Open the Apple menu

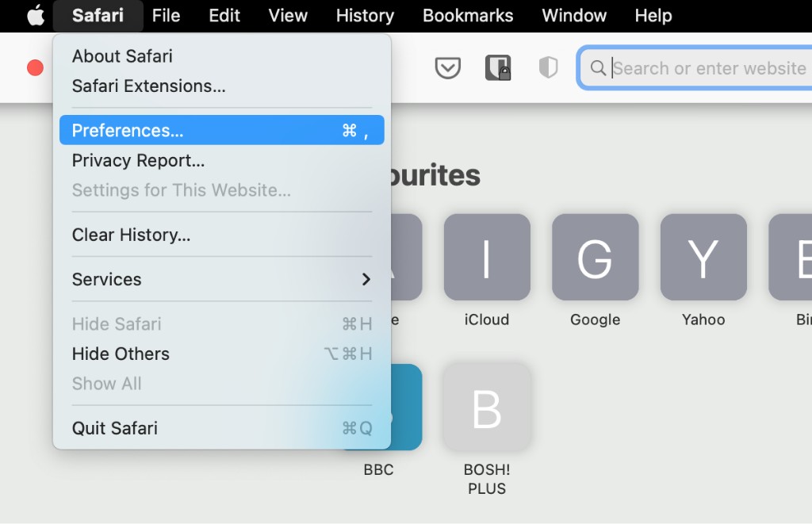(35, 16)
